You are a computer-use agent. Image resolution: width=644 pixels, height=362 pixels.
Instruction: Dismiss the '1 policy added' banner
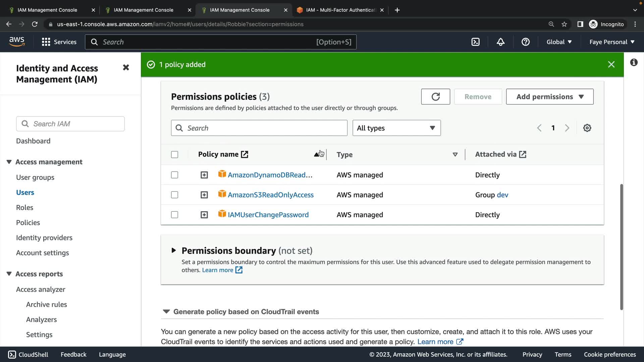(x=611, y=64)
